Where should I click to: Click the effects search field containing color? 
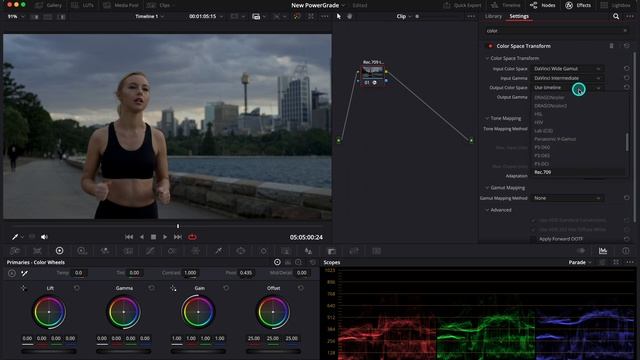click(556, 31)
